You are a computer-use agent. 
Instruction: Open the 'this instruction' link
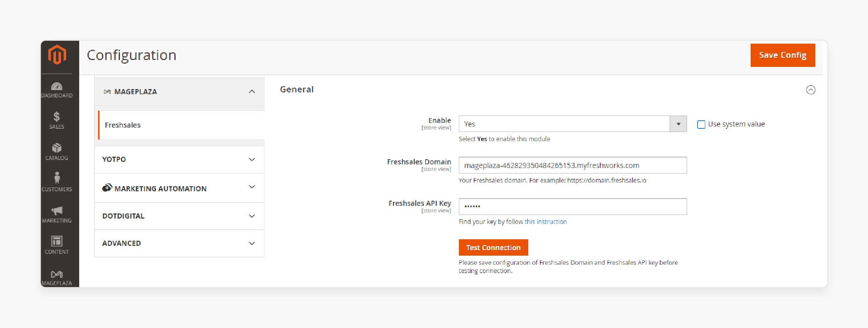pyautogui.click(x=546, y=222)
